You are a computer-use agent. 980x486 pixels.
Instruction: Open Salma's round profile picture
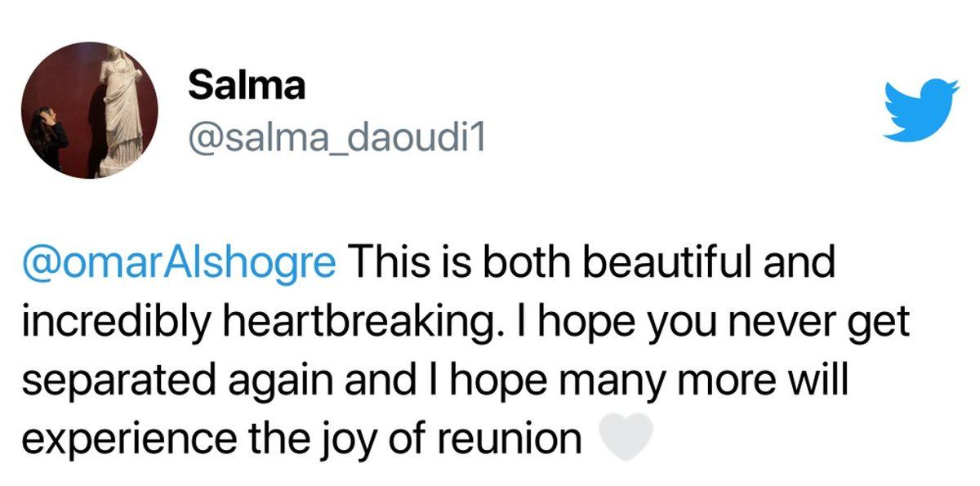coord(89,110)
